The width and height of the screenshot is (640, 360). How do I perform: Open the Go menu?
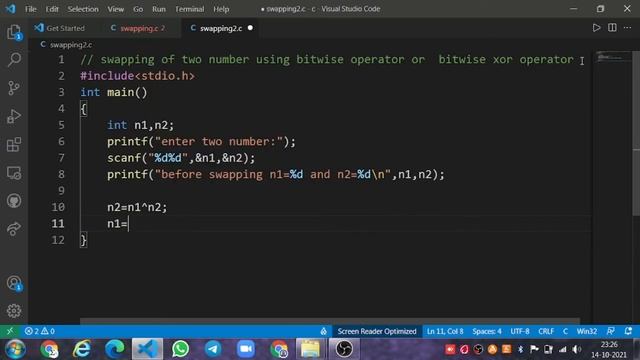click(x=138, y=9)
